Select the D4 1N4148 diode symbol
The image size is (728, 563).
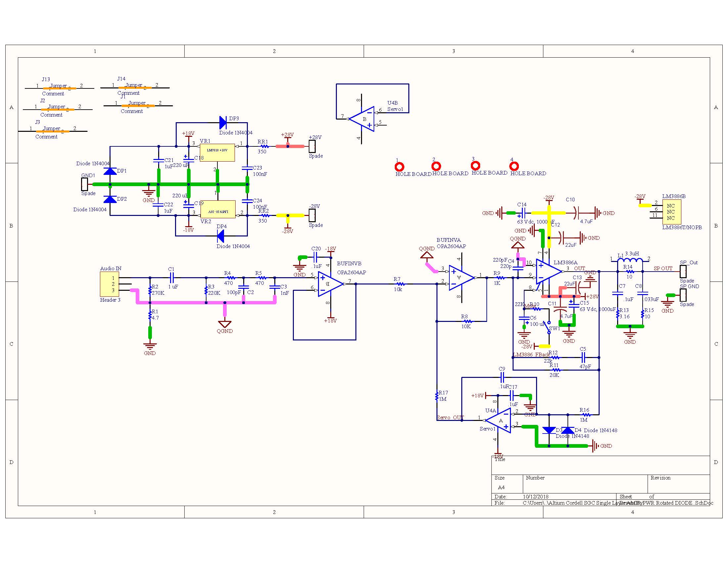coord(568,430)
